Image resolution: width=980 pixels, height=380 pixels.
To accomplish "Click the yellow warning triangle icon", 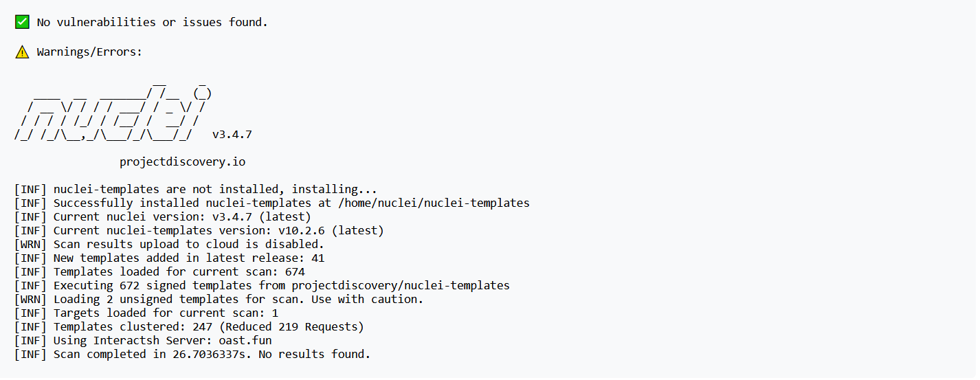I will pyautogui.click(x=22, y=52).
